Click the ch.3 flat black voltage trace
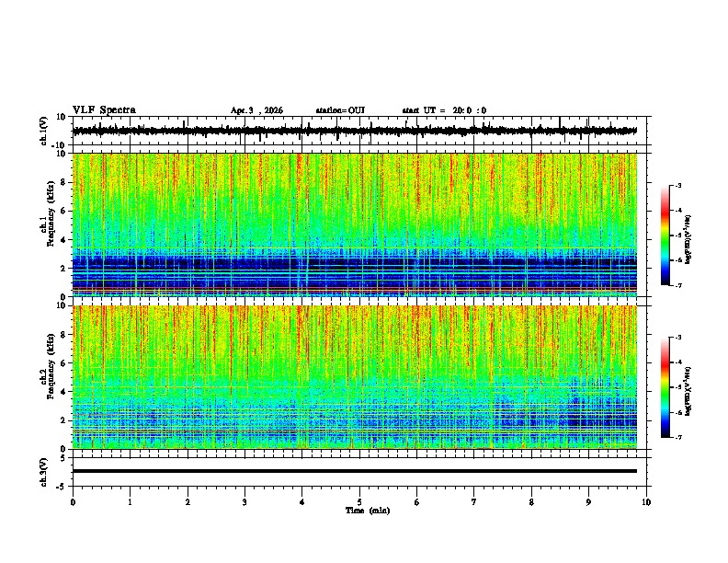The height and width of the screenshot is (563, 728). (355, 471)
